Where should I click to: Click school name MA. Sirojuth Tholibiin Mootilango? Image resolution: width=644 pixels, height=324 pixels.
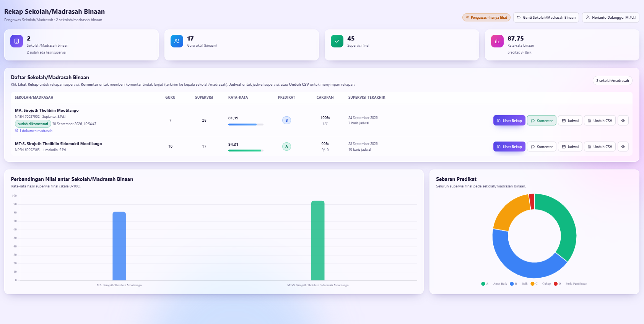pyautogui.click(x=47, y=111)
